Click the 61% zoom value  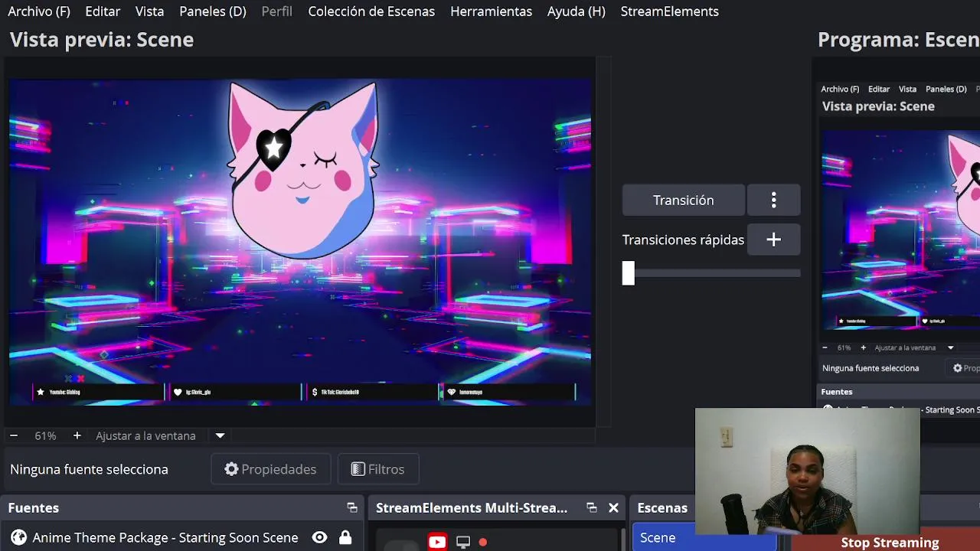[45, 435]
